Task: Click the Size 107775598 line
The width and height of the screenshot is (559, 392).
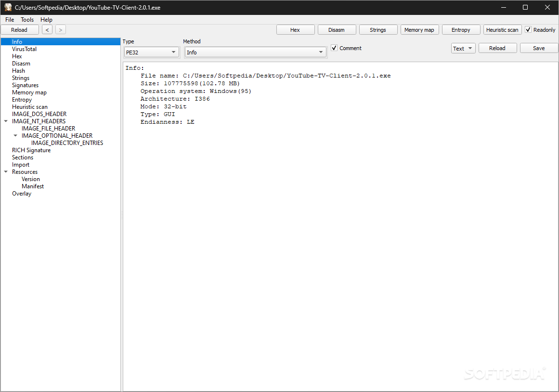Action: pyautogui.click(x=190, y=83)
